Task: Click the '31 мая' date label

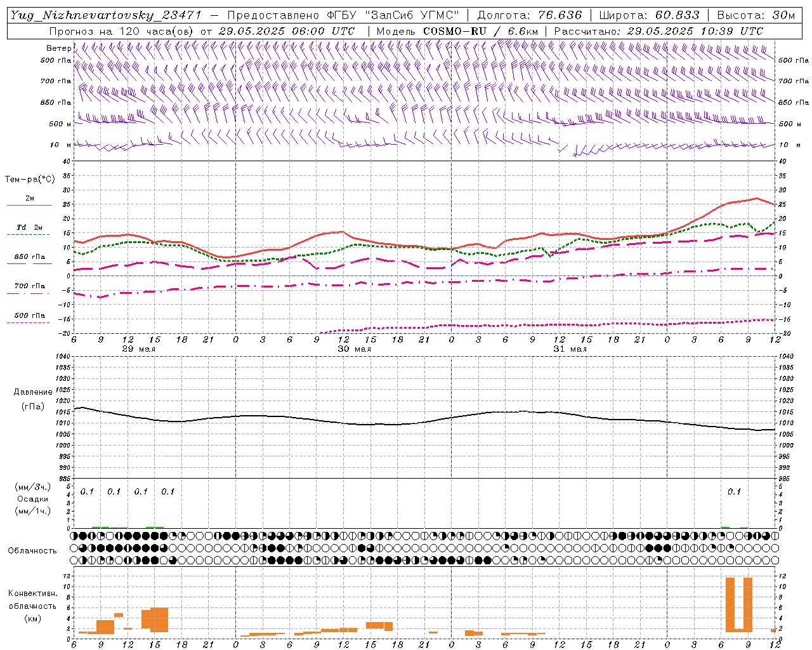Action: pos(570,349)
